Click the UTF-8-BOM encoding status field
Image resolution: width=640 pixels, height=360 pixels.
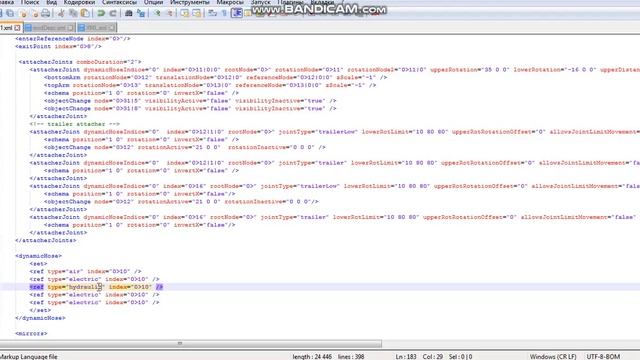[603, 356]
